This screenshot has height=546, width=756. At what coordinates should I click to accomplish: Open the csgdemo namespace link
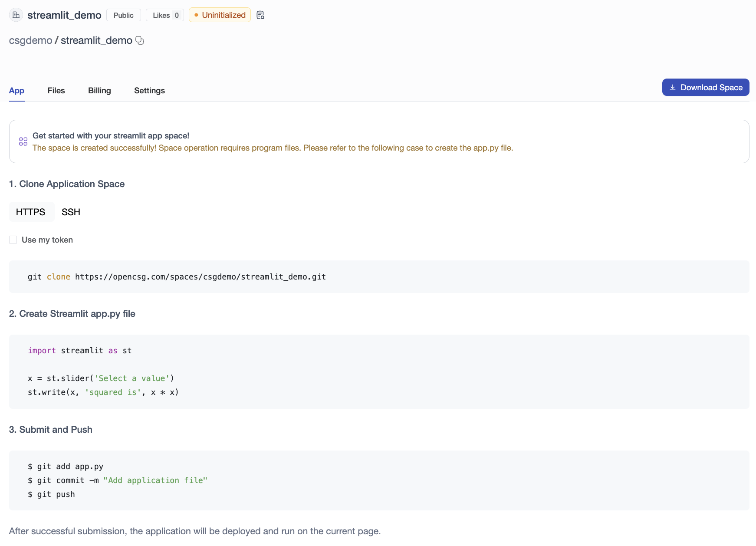coord(30,40)
